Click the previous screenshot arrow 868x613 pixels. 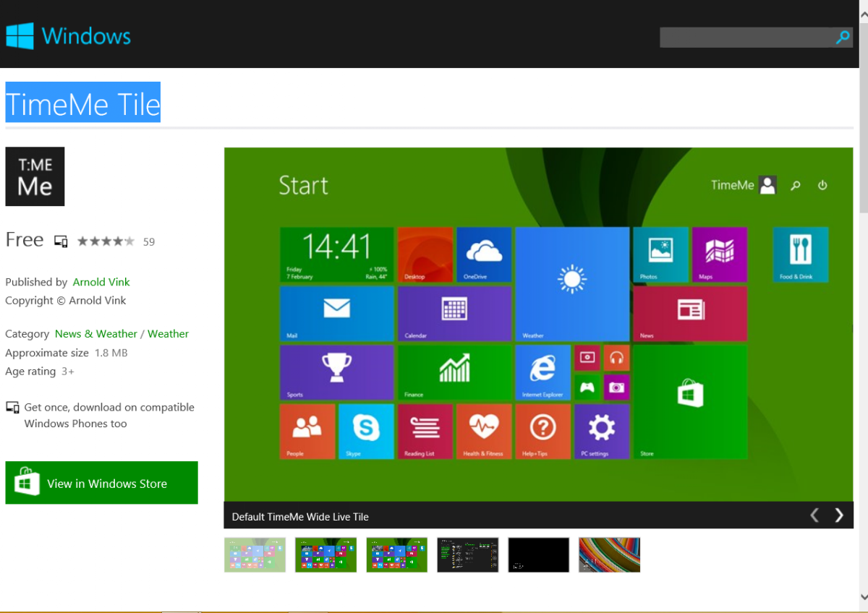coord(814,515)
